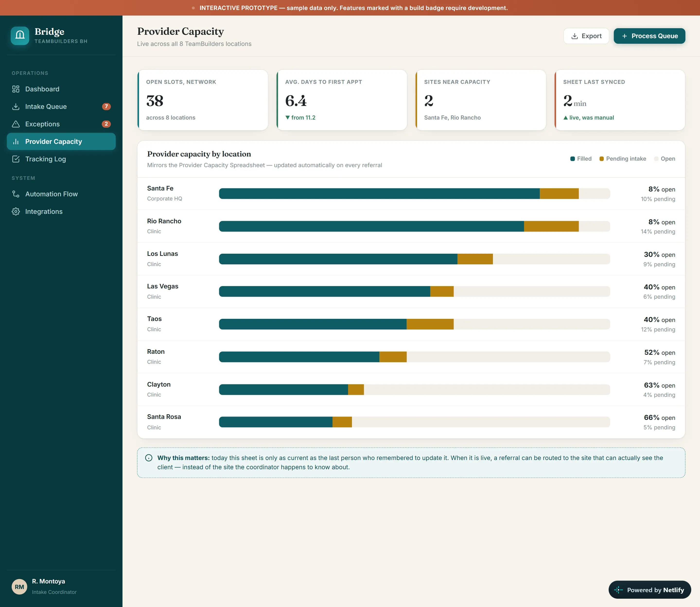
Task: Open the Integrations label in sidebar
Action: pyautogui.click(x=44, y=211)
